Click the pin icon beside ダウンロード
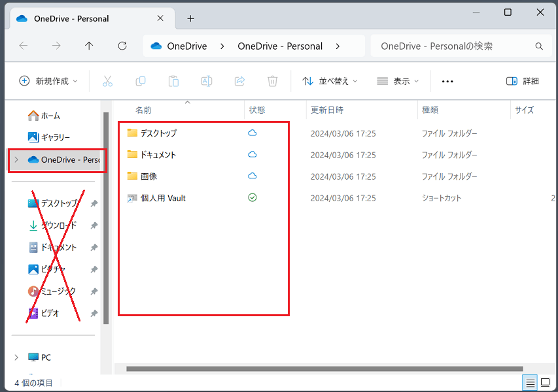This screenshot has width=558, height=392. point(94,225)
